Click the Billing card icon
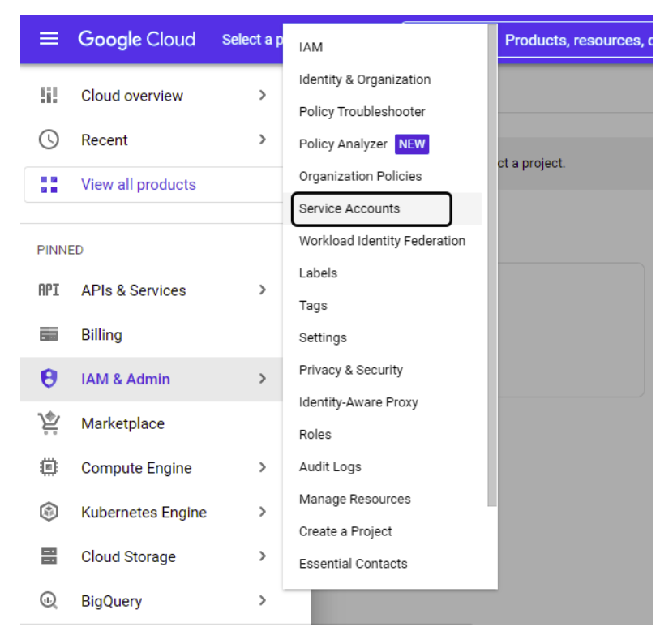Image resolution: width=660 pixels, height=644 pixels. coord(49,334)
